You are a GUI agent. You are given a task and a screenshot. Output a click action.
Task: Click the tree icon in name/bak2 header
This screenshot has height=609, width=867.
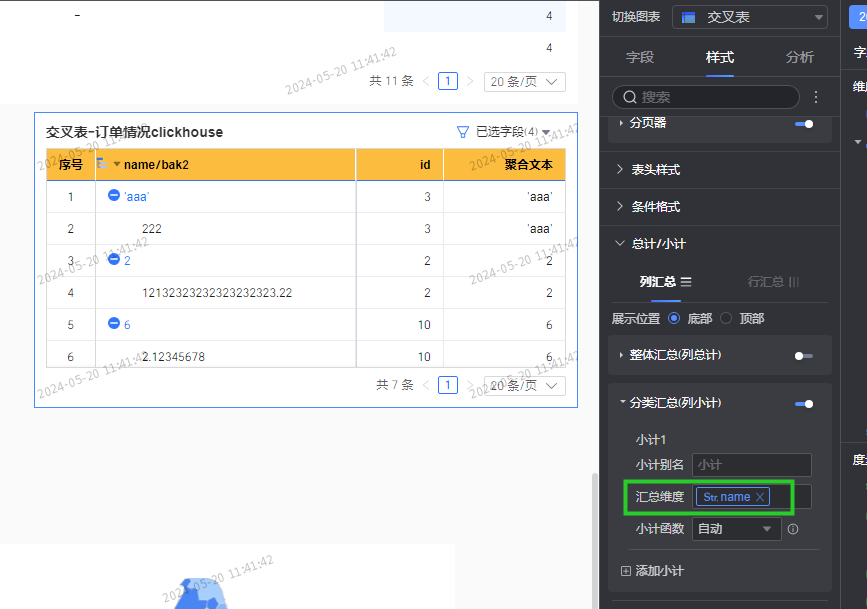tap(102, 164)
